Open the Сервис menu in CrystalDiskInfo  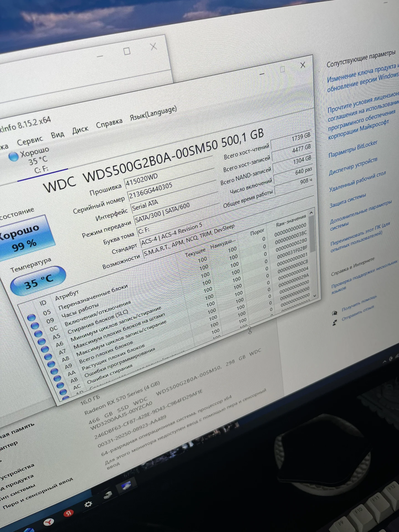tap(30, 140)
